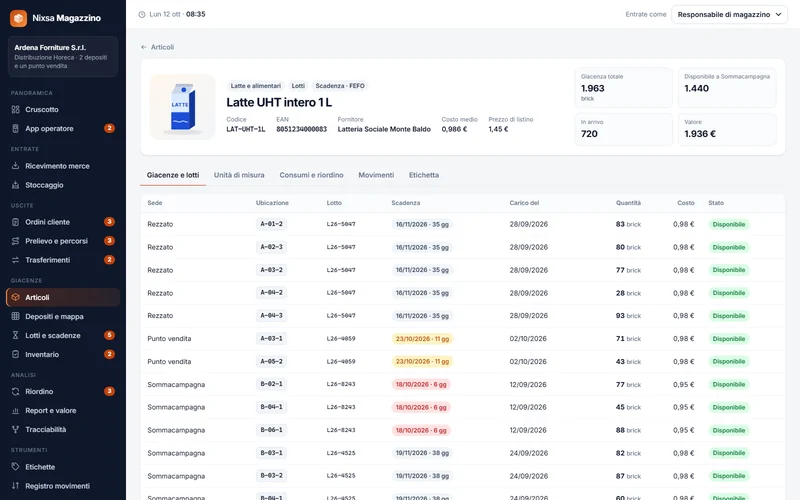Click Disponibile status of B-06-1 row
This screenshot has height=500, width=800.
click(729, 431)
